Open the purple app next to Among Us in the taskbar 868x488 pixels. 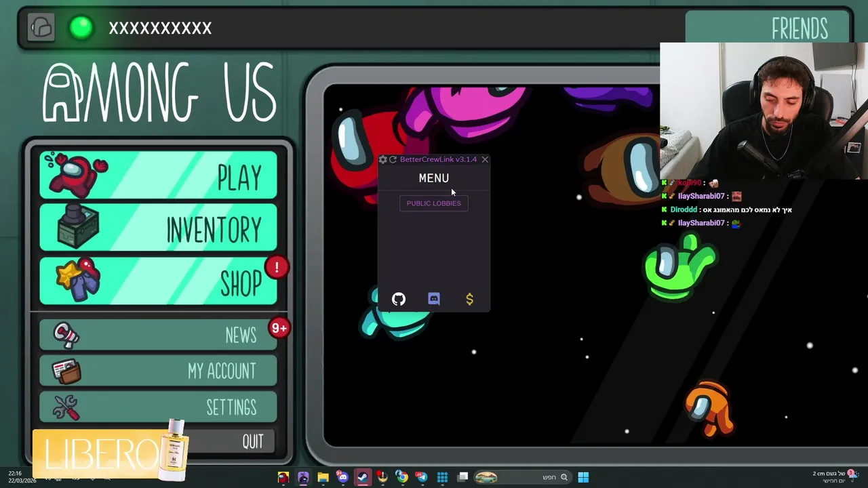point(303,477)
